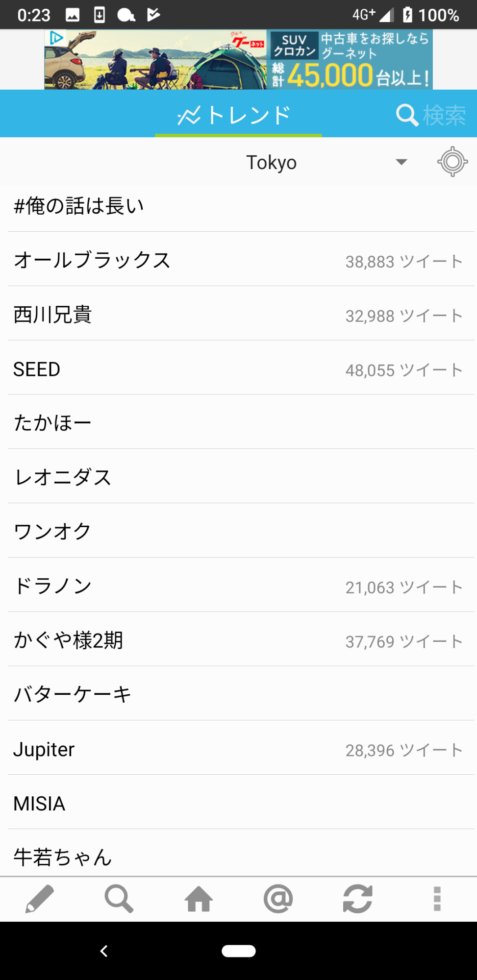
Task: Go to the home timeline icon
Action: point(199,899)
